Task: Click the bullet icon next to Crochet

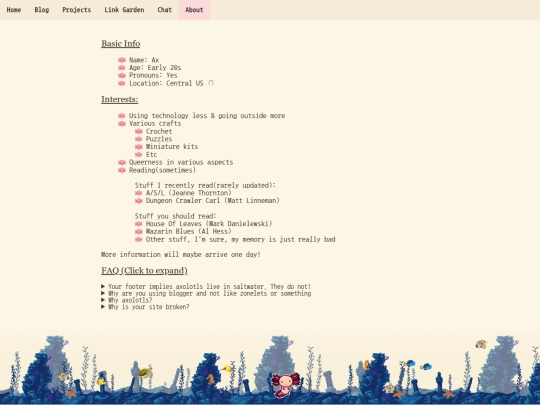Action: point(138,131)
